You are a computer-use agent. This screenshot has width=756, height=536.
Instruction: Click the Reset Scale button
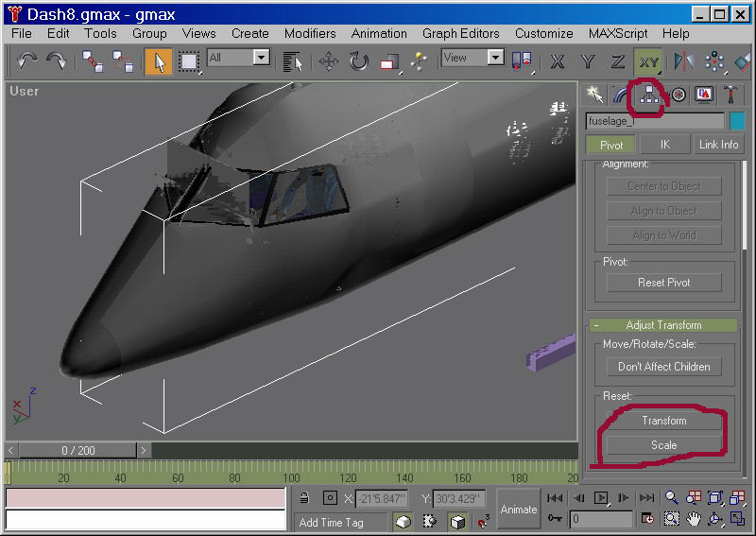click(x=663, y=445)
